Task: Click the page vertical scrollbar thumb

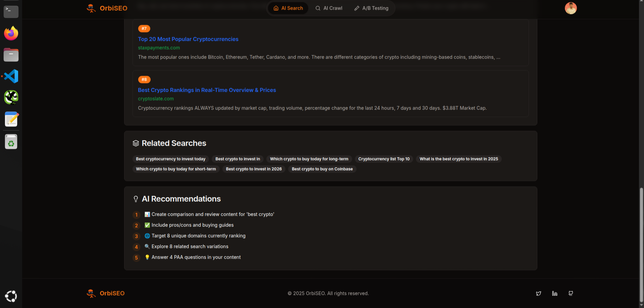Action: point(641,245)
